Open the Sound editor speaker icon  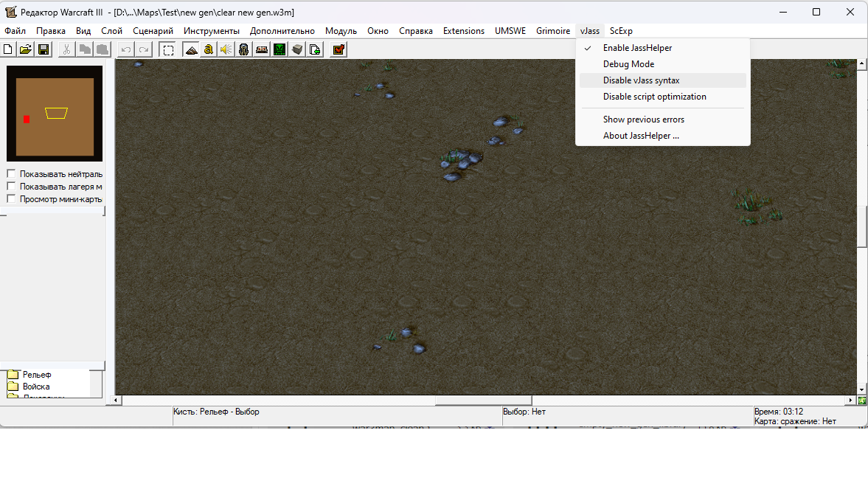coord(226,50)
